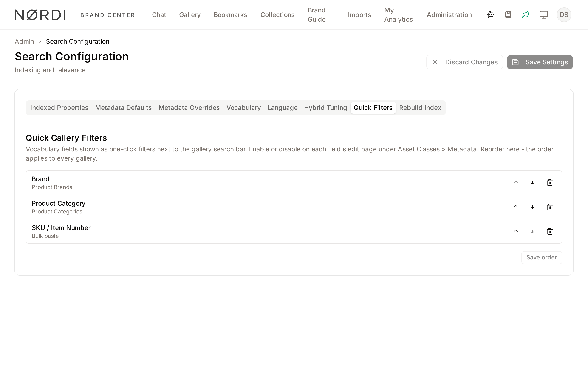Click the Save Settings button
588x368 pixels.
tap(540, 62)
